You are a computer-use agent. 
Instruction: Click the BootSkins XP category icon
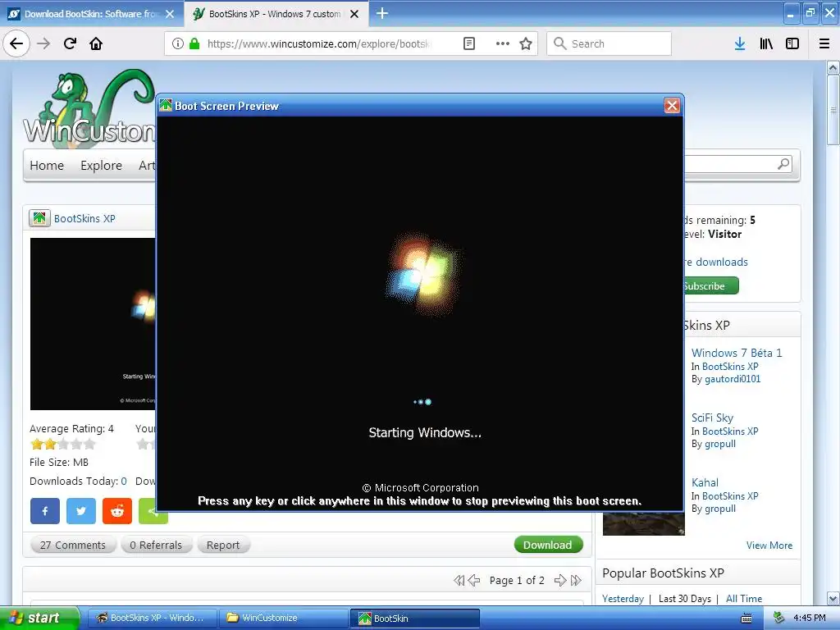[x=39, y=218]
